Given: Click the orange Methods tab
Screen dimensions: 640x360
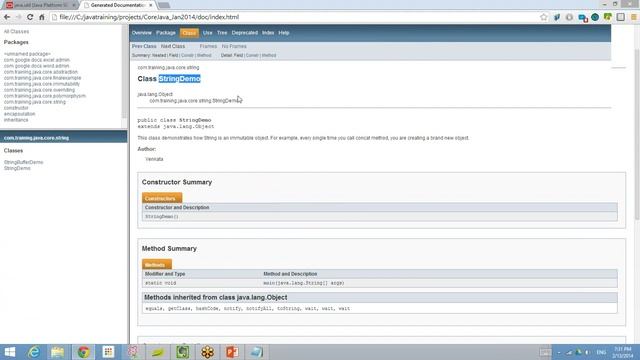Looking at the screenshot, I should pos(157,265).
